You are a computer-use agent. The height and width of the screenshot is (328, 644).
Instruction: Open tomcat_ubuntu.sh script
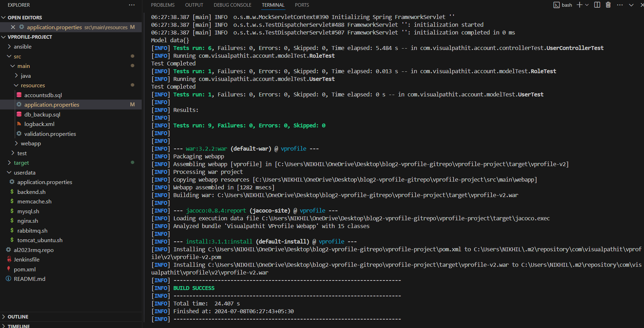click(x=40, y=240)
